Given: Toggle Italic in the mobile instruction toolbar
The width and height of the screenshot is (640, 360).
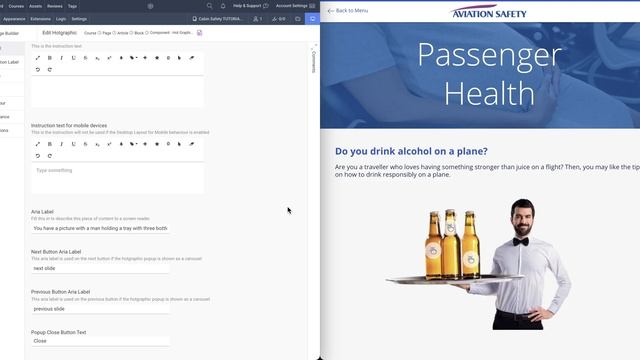Looking at the screenshot, I should (62, 144).
